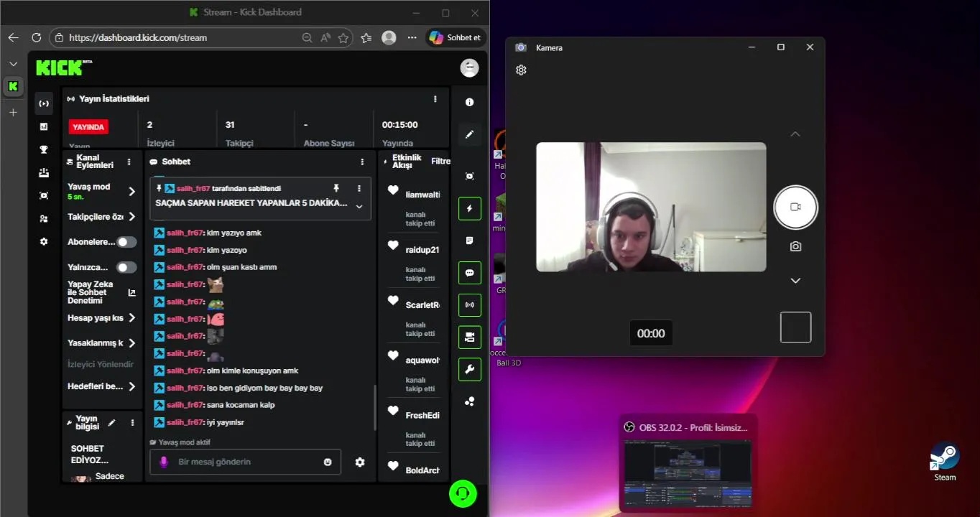This screenshot has width=980, height=517.
Task: Open chat settings gear beside message box
Action: pyautogui.click(x=360, y=462)
